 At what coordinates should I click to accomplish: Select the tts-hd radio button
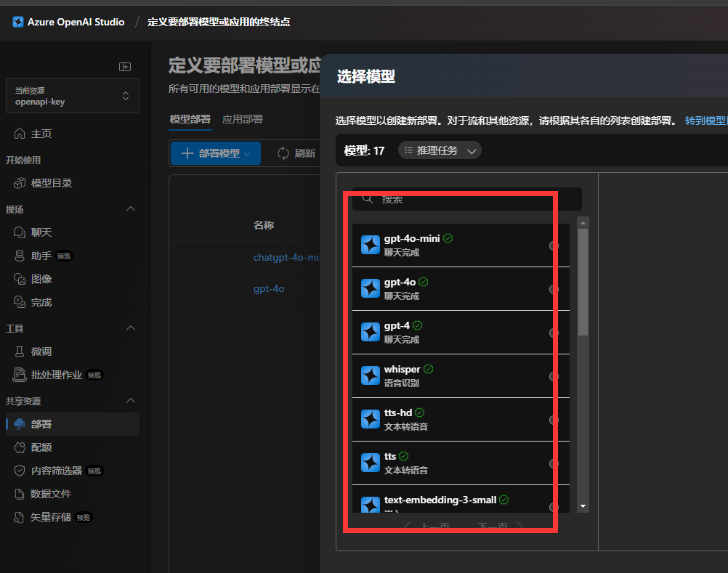click(x=554, y=420)
